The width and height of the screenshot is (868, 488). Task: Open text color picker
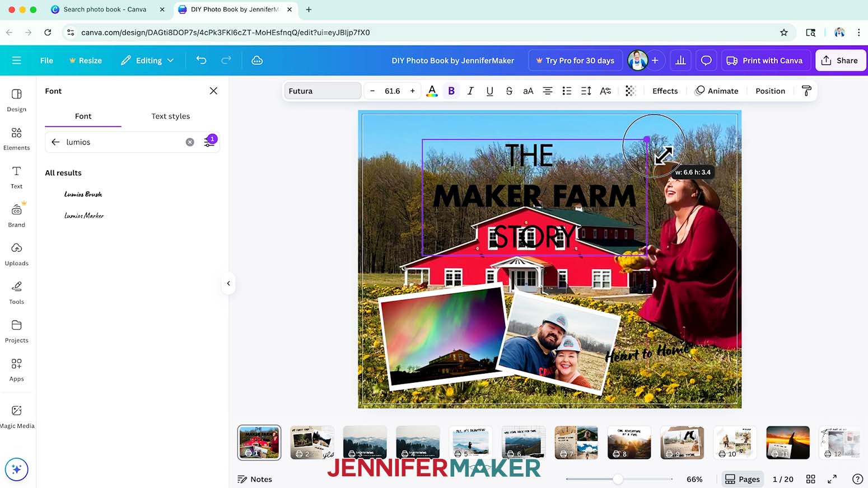pos(432,91)
